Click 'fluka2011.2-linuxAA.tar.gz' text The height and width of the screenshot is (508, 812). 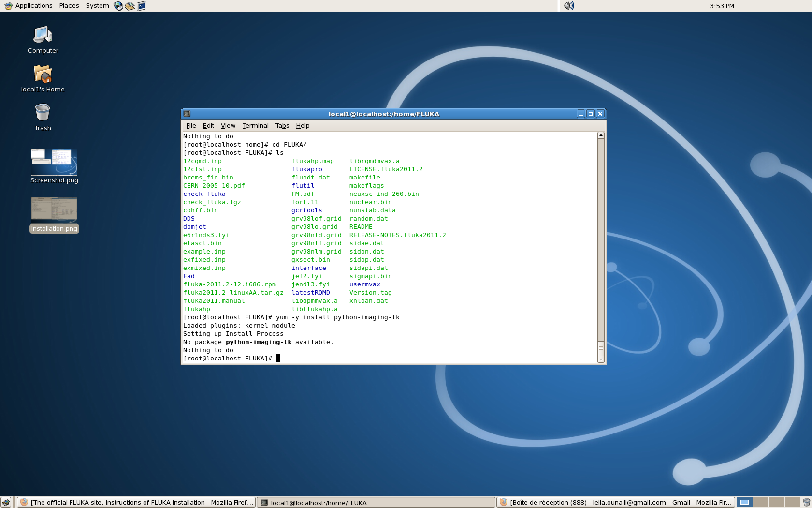point(233,293)
